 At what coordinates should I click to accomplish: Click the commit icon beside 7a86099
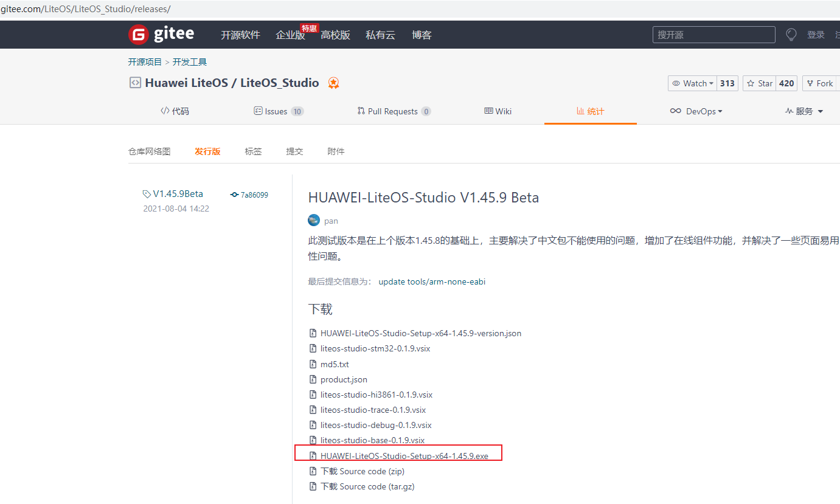(235, 195)
